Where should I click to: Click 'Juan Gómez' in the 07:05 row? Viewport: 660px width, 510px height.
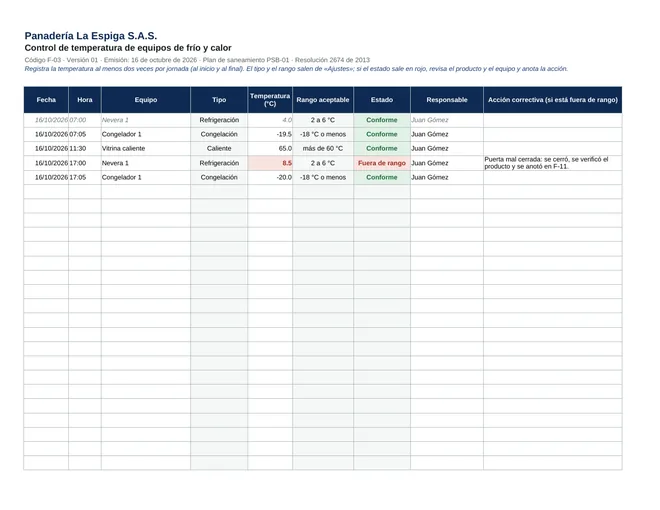[x=447, y=134]
